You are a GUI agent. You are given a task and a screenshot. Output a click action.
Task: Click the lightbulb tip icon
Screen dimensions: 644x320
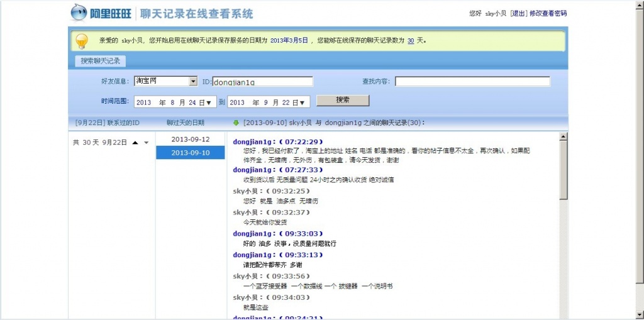(82, 41)
